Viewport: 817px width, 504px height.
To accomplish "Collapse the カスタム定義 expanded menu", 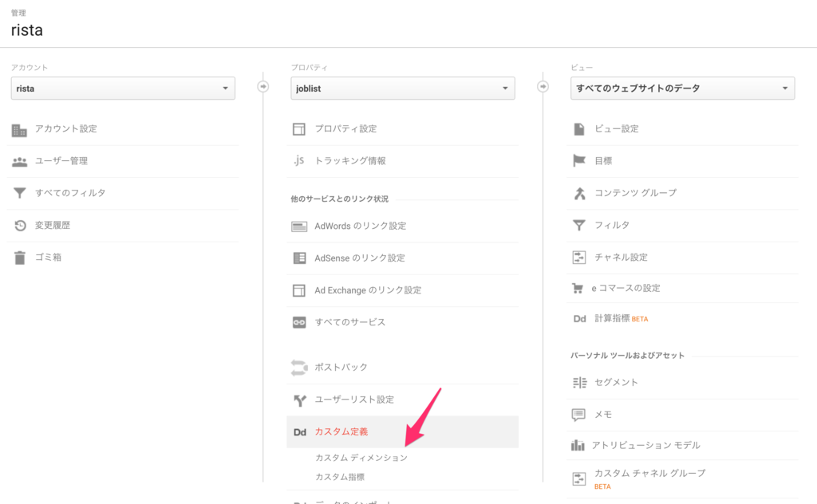I will (x=402, y=431).
